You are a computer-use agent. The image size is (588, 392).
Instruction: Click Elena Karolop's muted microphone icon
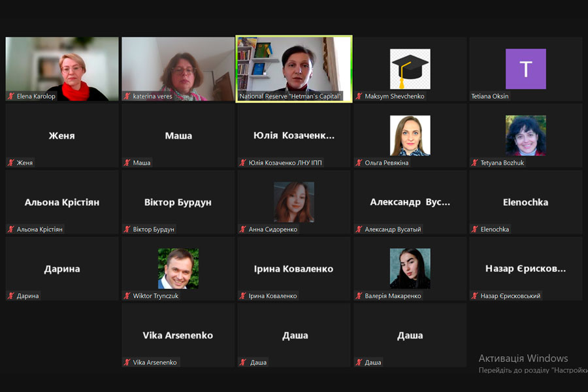(11, 96)
